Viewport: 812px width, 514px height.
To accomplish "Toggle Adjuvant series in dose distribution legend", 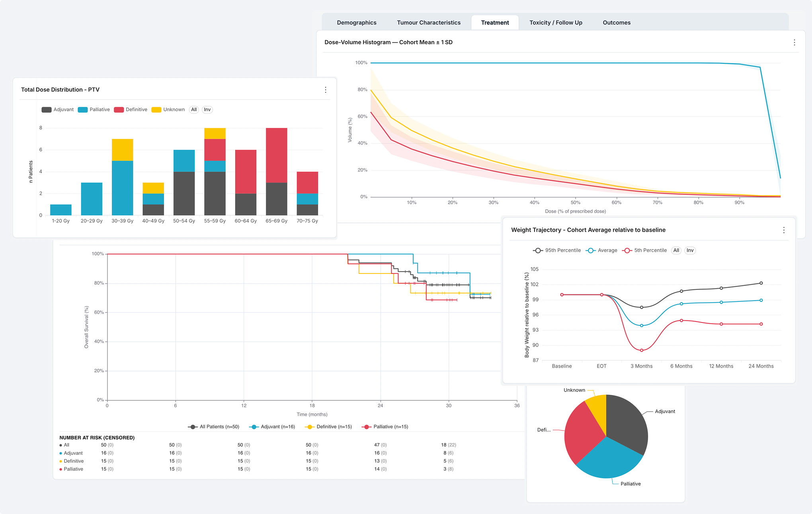I will [58, 109].
